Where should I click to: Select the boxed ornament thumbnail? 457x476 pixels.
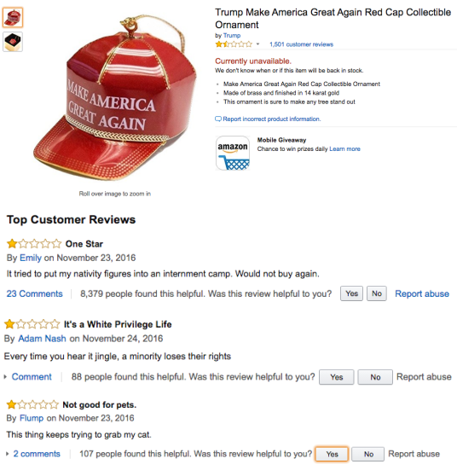point(13,42)
